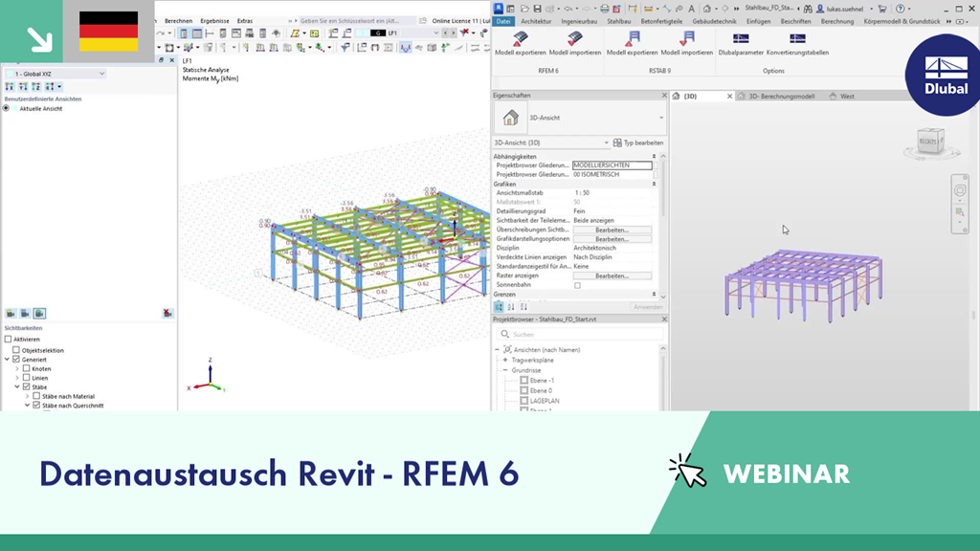Enable the Aktivieren checkbox under Sichtbarkeiten
This screenshot has height=551, width=980.
9,340
